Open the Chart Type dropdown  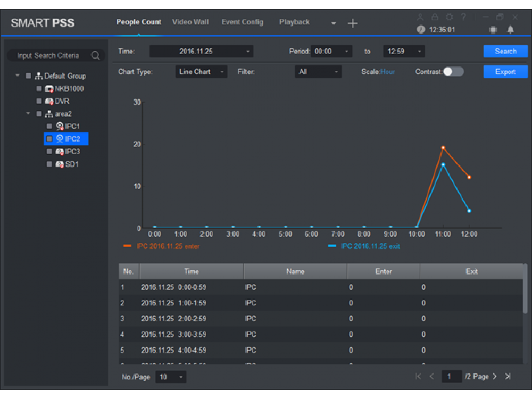[x=201, y=72]
